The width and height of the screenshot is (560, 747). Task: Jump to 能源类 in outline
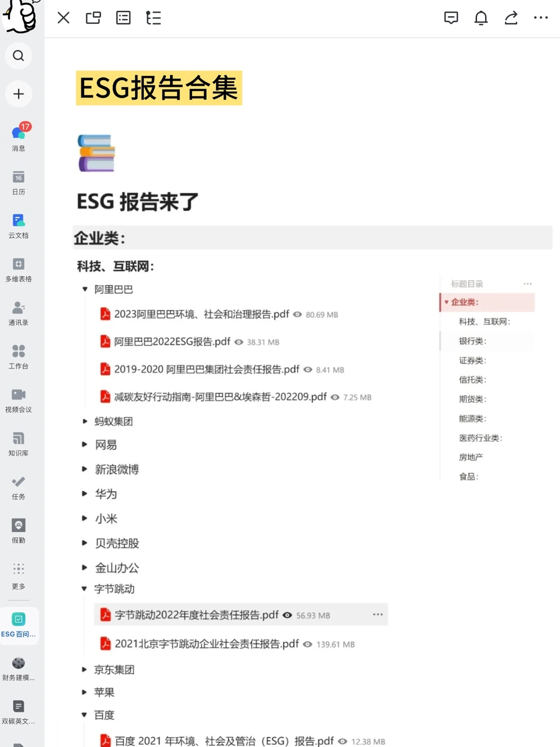[472, 419]
